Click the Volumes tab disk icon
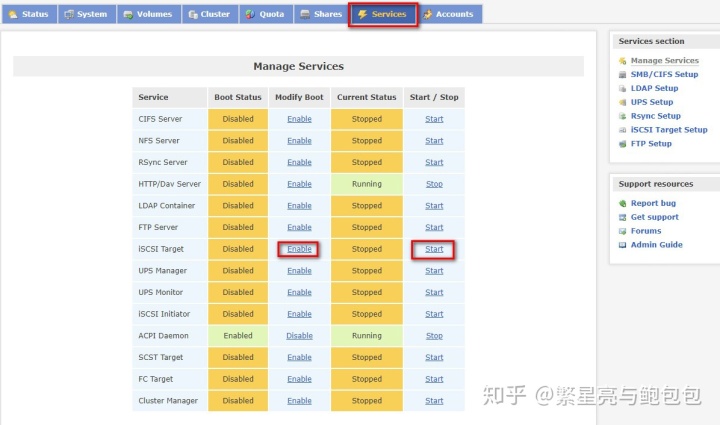720x425 pixels. 128,14
